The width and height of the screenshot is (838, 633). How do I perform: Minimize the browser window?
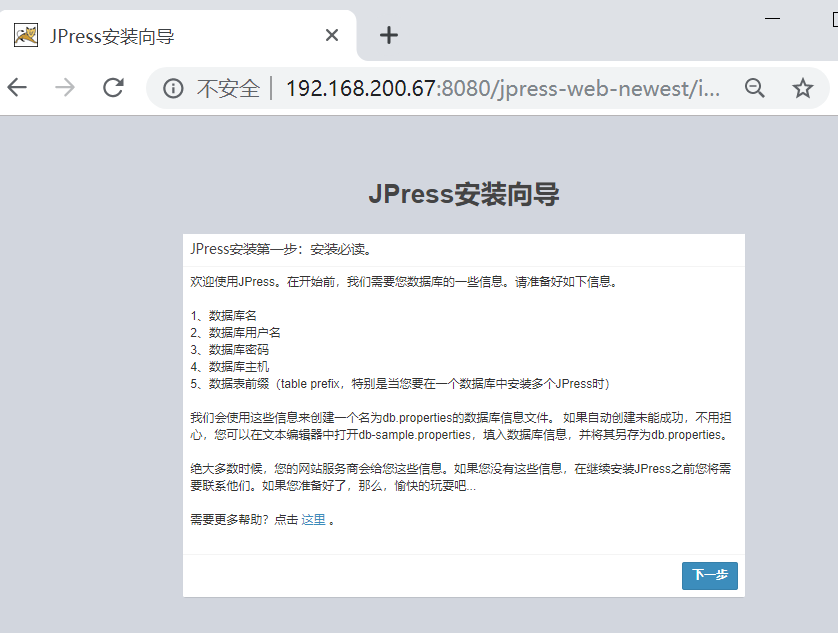(x=772, y=19)
